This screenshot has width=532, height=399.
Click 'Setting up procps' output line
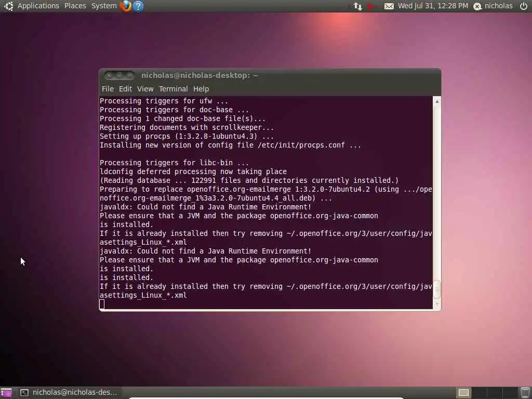point(187,137)
